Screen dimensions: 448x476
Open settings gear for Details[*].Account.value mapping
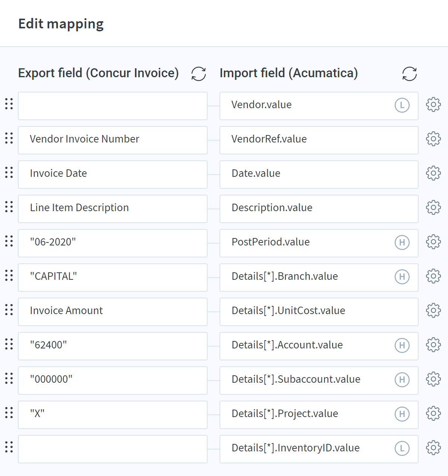click(433, 345)
